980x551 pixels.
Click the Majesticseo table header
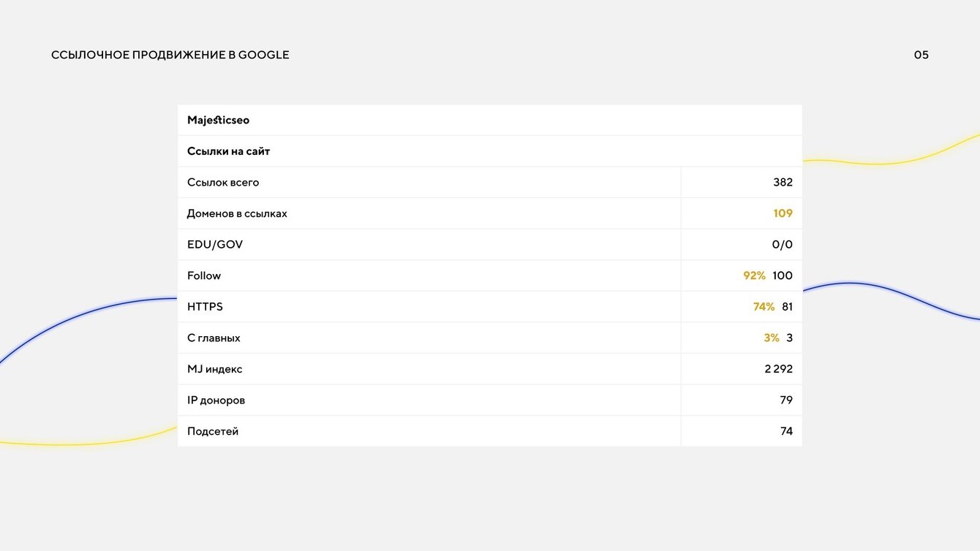click(218, 120)
